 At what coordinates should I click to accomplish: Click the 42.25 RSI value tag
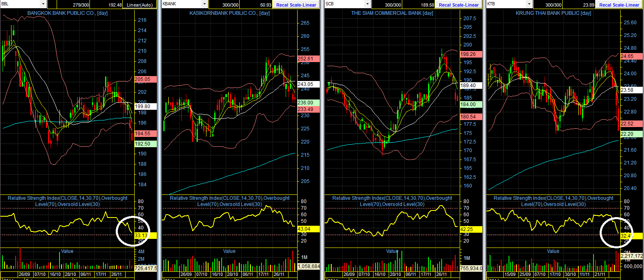[x=471, y=229]
